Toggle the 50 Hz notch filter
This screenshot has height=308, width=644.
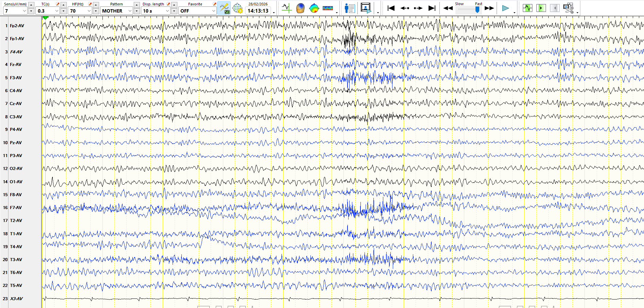click(224, 8)
